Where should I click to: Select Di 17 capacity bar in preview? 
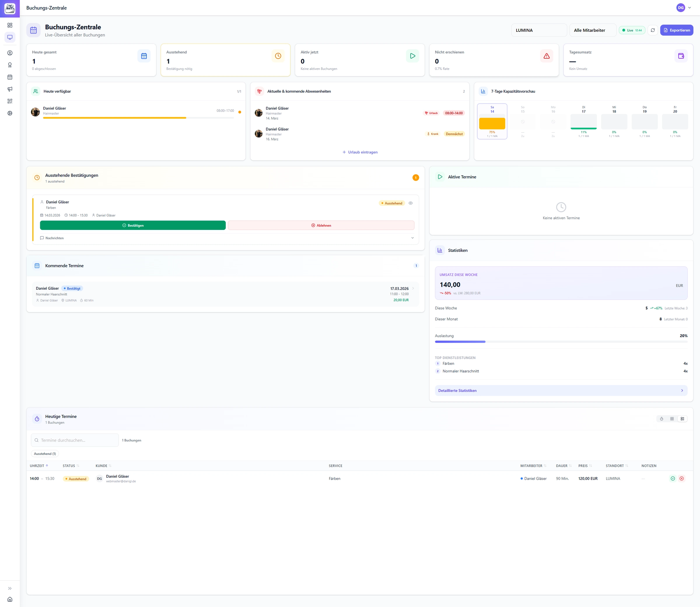pyautogui.click(x=583, y=122)
